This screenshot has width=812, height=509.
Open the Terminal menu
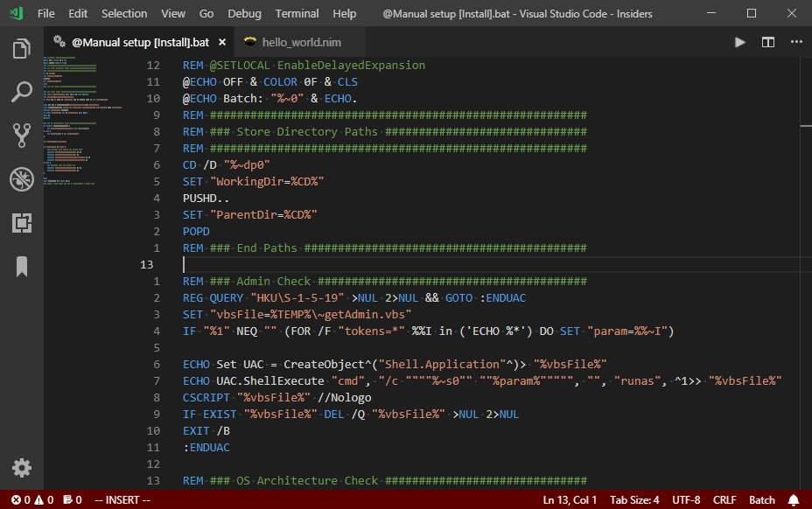pyautogui.click(x=297, y=13)
